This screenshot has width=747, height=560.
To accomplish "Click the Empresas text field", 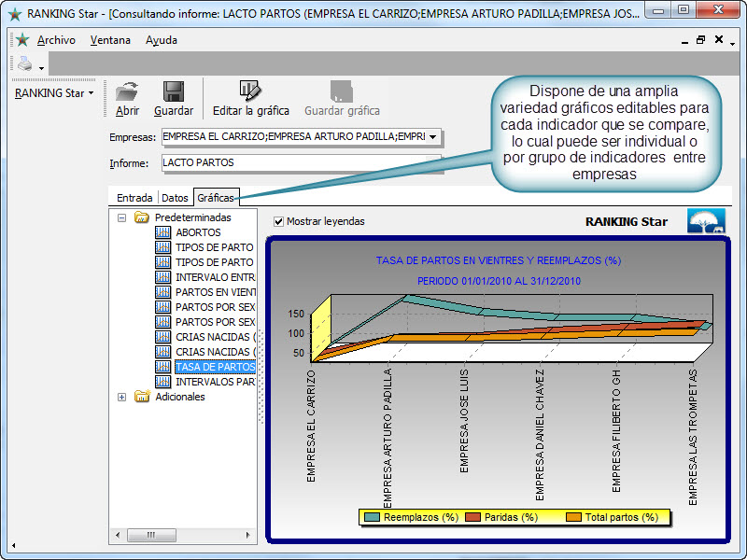I will tap(293, 136).
